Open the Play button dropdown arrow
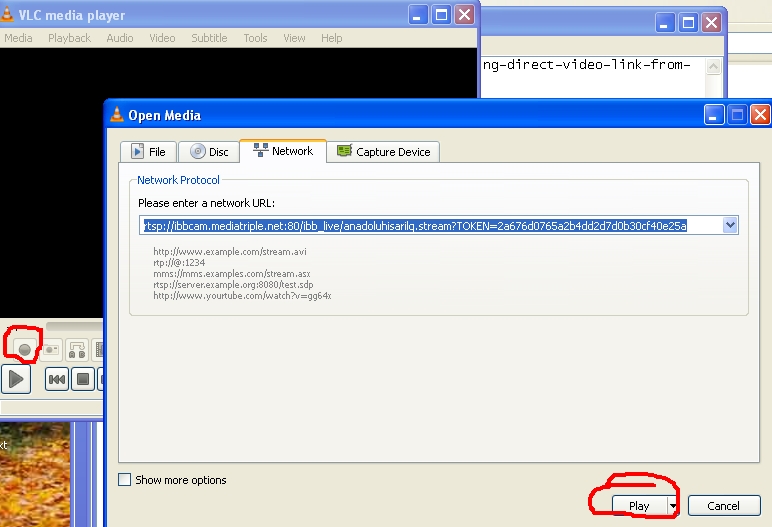This screenshot has height=527, width=772. click(673, 506)
